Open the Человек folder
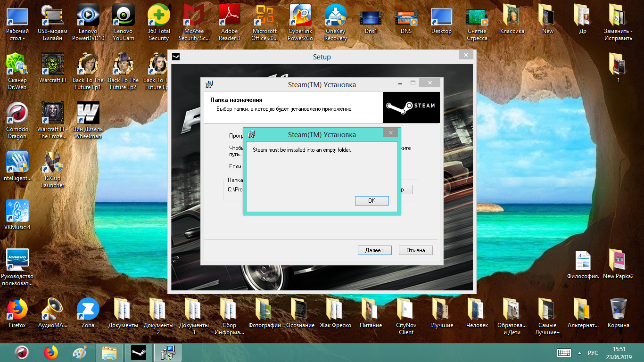Viewport: 644px width, 362px height. pos(477,313)
